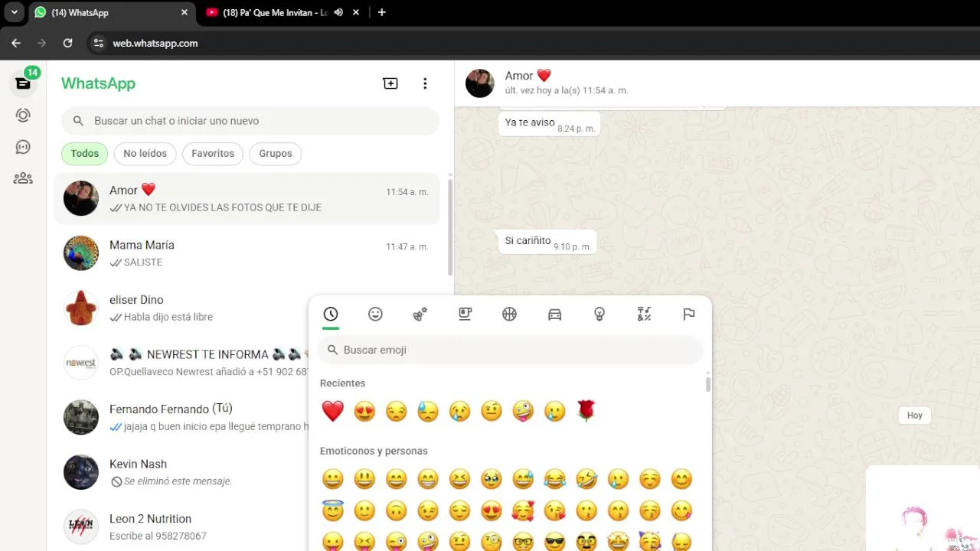
Task: Open the Channels icon in sidebar
Action: pos(23,147)
